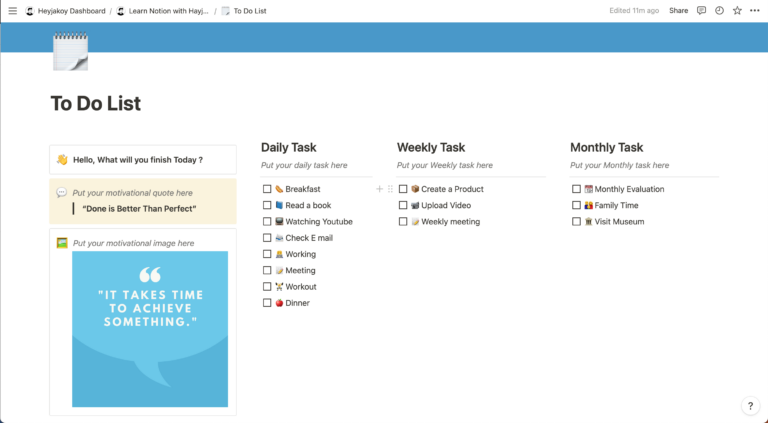768x423 pixels.
Task: Check the Read a book checkbox
Action: click(267, 205)
